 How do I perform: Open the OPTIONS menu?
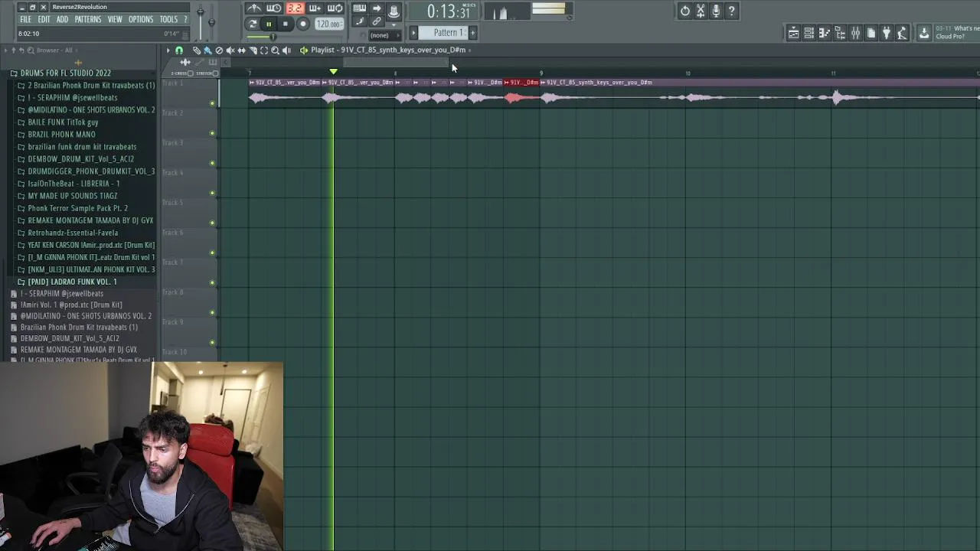coord(141,19)
